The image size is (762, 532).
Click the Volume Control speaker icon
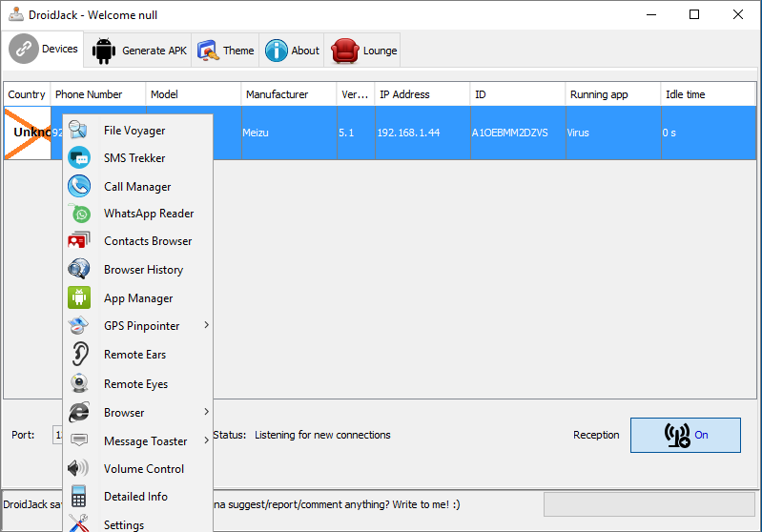[x=78, y=468]
